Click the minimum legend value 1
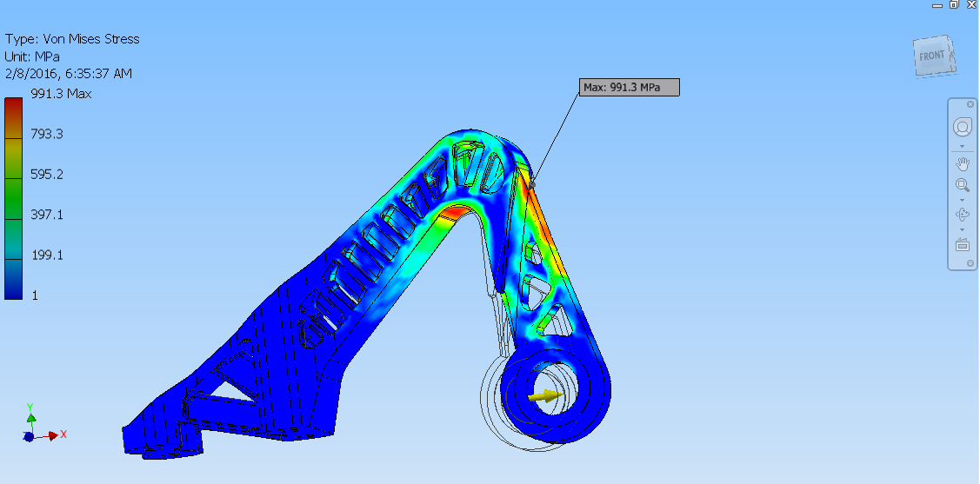Screen dimensions: 980x484 35,295
